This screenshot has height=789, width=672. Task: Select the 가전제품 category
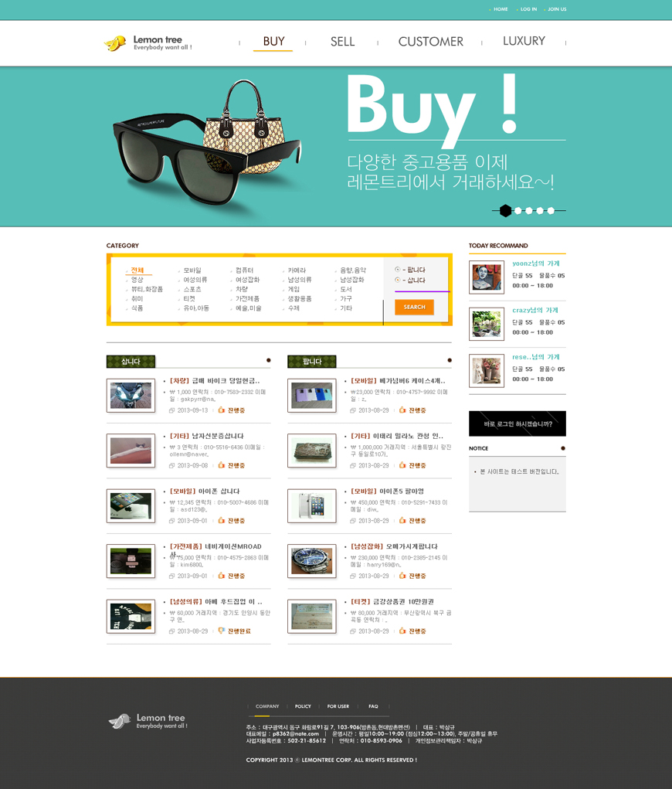click(x=247, y=299)
